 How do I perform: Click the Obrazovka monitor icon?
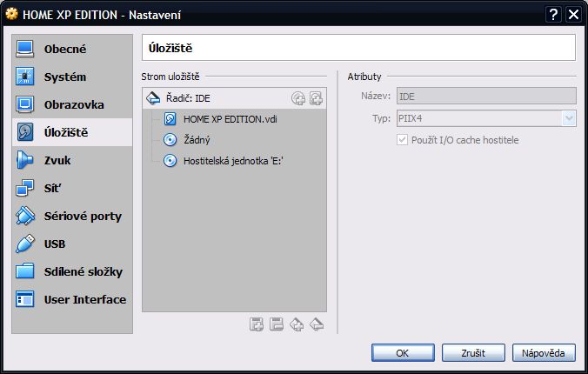coord(25,104)
